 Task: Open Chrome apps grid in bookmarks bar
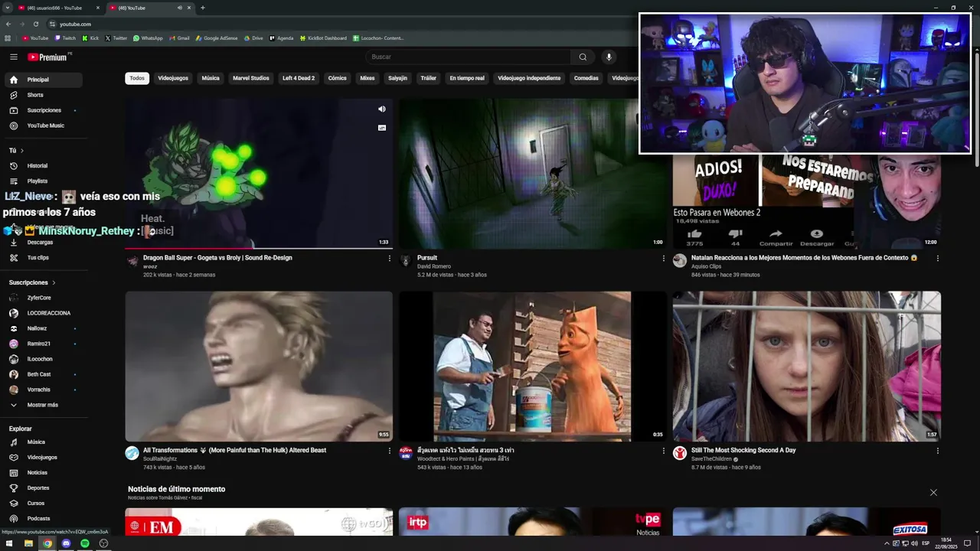pos(8,38)
